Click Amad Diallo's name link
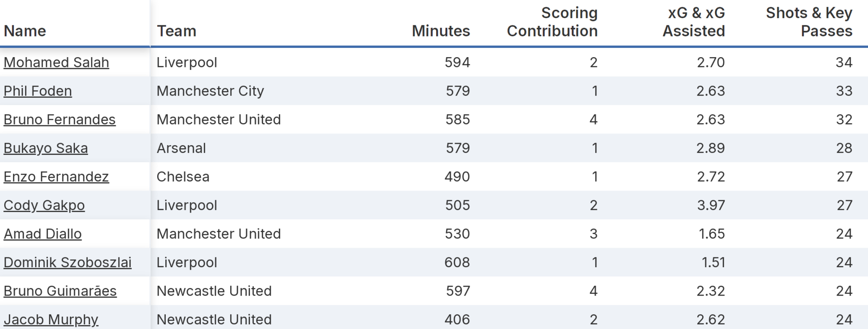Image resolution: width=868 pixels, height=329 pixels. point(42,234)
